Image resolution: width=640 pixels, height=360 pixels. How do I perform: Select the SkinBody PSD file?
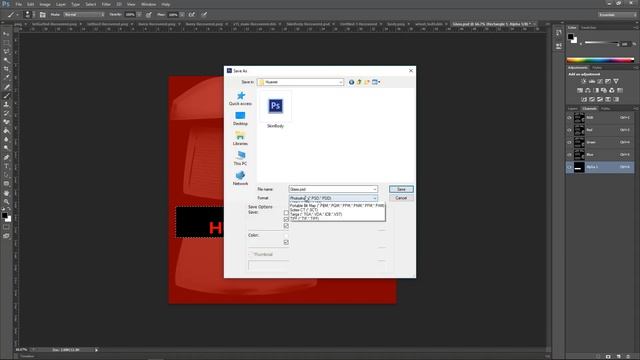[276, 110]
